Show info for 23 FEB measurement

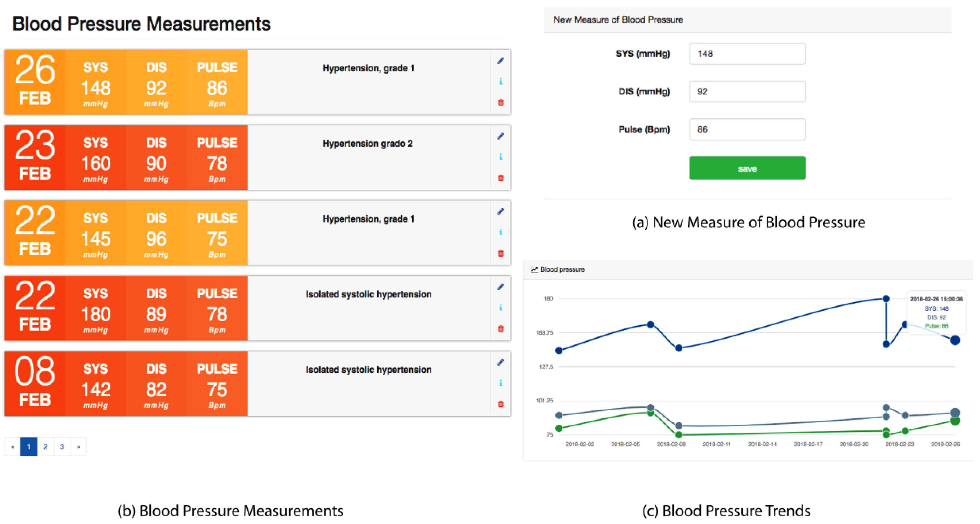pyautogui.click(x=500, y=157)
